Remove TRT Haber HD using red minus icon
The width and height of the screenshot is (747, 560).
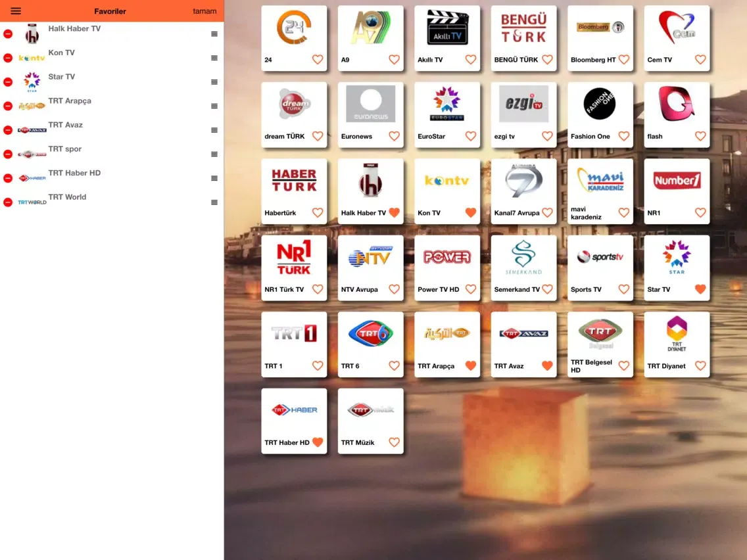pyautogui.click(x=8, y=178)
